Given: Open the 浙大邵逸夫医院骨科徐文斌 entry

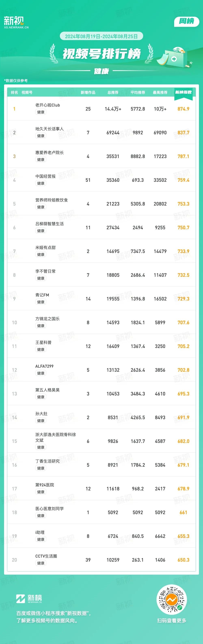Looking at the screenshot, I should coord(55,437).
